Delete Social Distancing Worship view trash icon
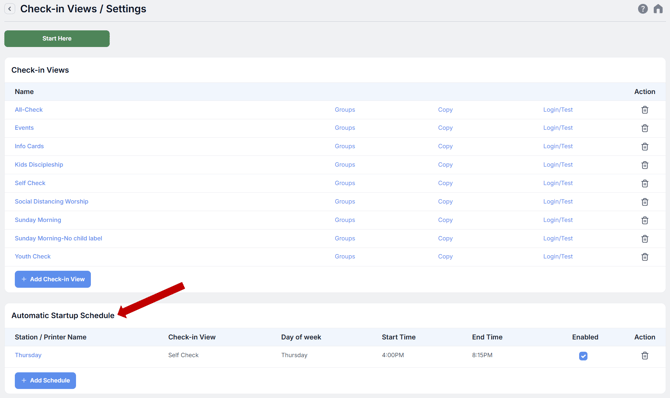This screenshot has width=670, height=398. pos(645,202)
